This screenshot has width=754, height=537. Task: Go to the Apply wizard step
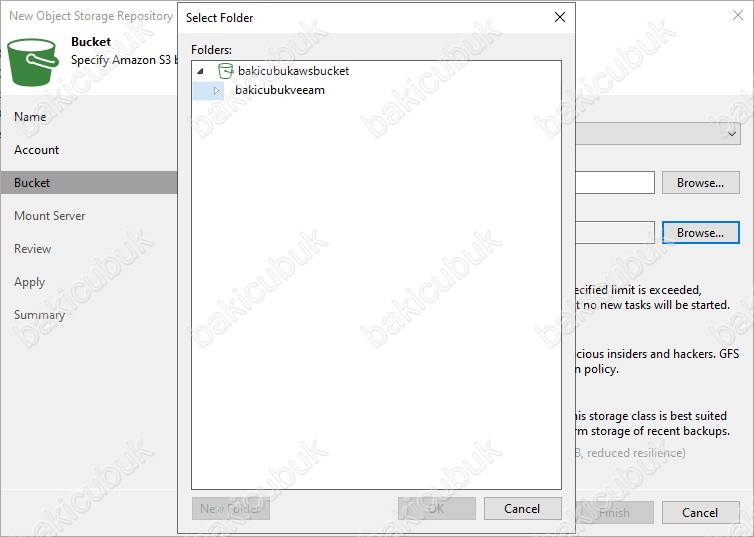29,282
